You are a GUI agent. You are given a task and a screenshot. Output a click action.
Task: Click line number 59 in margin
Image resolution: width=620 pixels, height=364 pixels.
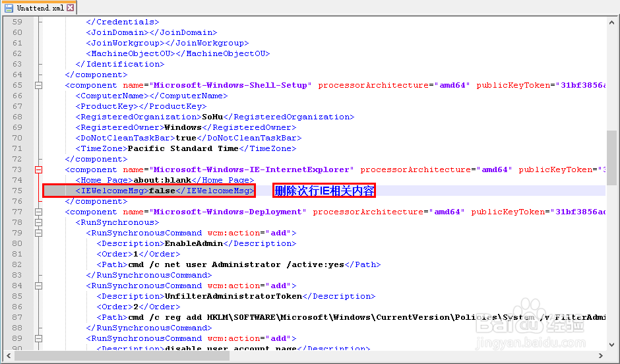pos(17,22)
